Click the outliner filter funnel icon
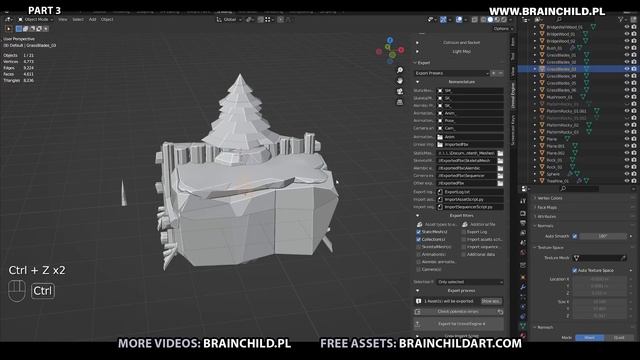Image resolution: width=640 pixels, height=360 pixels. point(621,19)
